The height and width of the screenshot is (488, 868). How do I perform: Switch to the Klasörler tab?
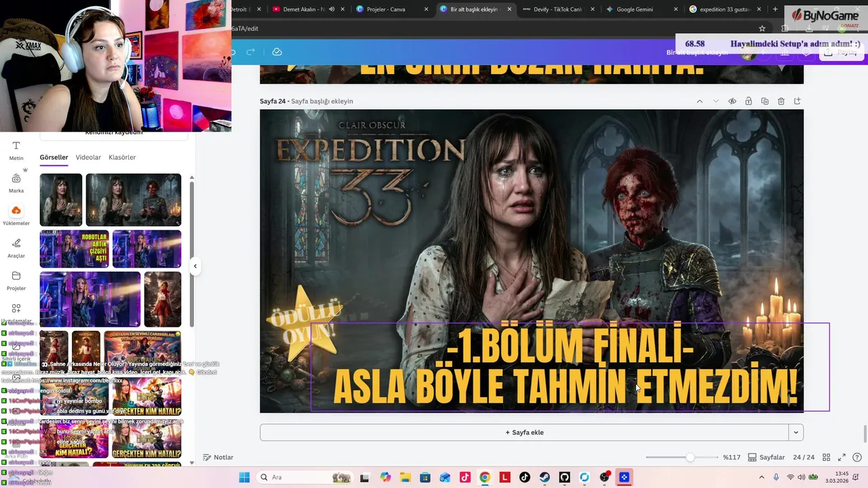tap(122, 157)
